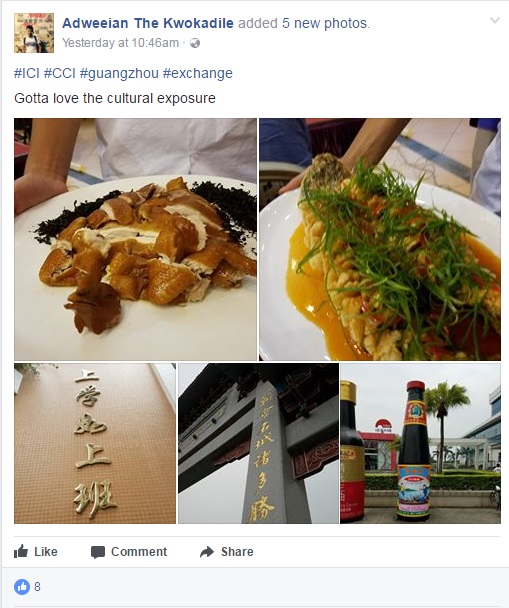Open the giant sauce bottle photo
509x608 pixels.
pos(421,443)
